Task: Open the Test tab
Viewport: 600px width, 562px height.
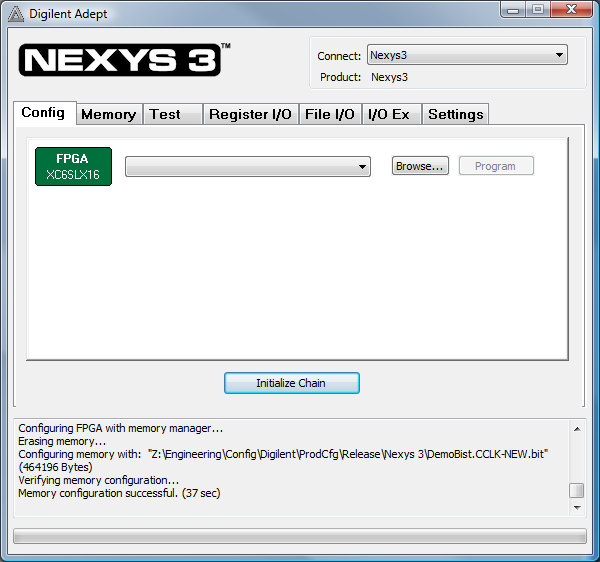Action: 173,114
